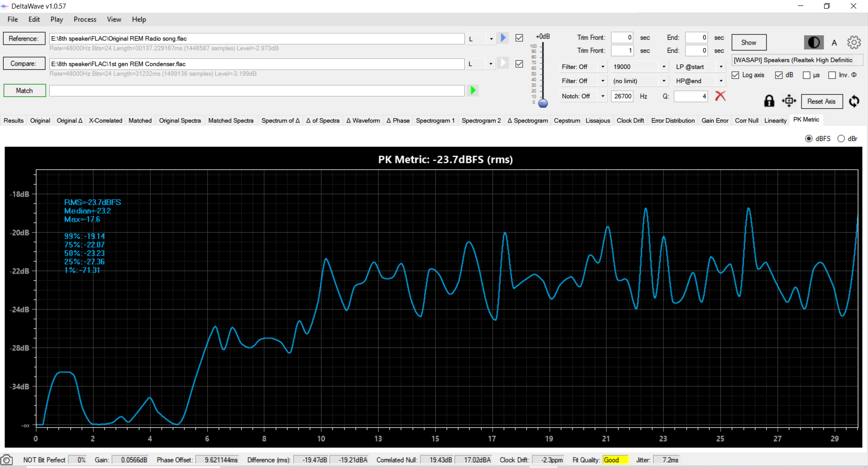Play the Reference track with the blue arrow
Viewport: 868px width, 468px height.
tap(503, 38)
